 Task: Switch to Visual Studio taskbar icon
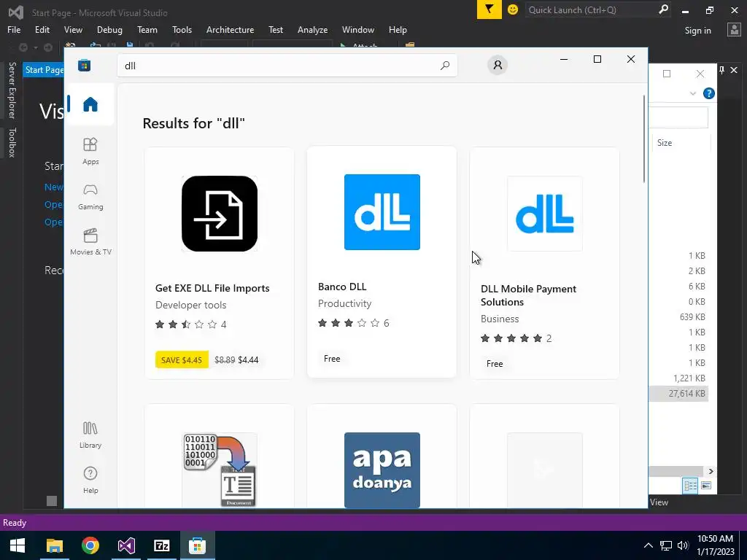(126, 545)
